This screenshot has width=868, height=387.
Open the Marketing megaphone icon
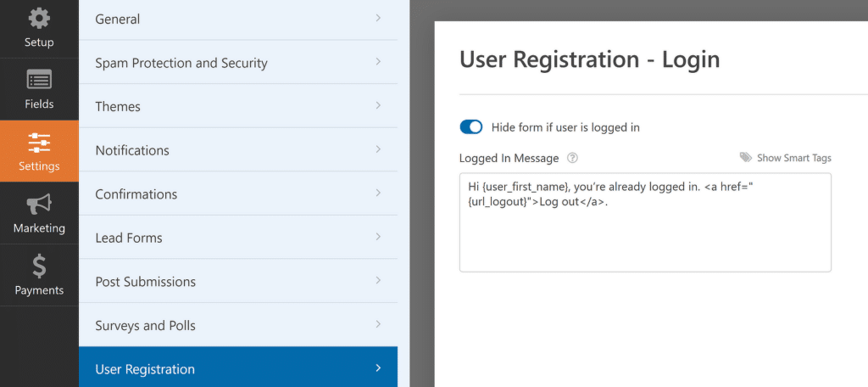[x=39, y=205]
